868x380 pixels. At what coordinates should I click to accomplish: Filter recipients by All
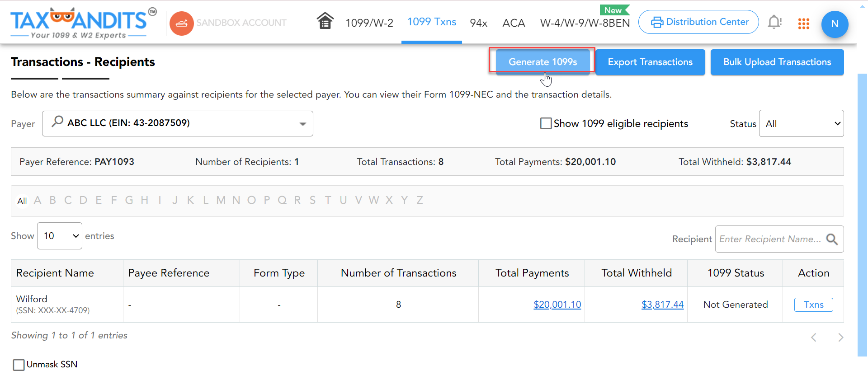22,201
